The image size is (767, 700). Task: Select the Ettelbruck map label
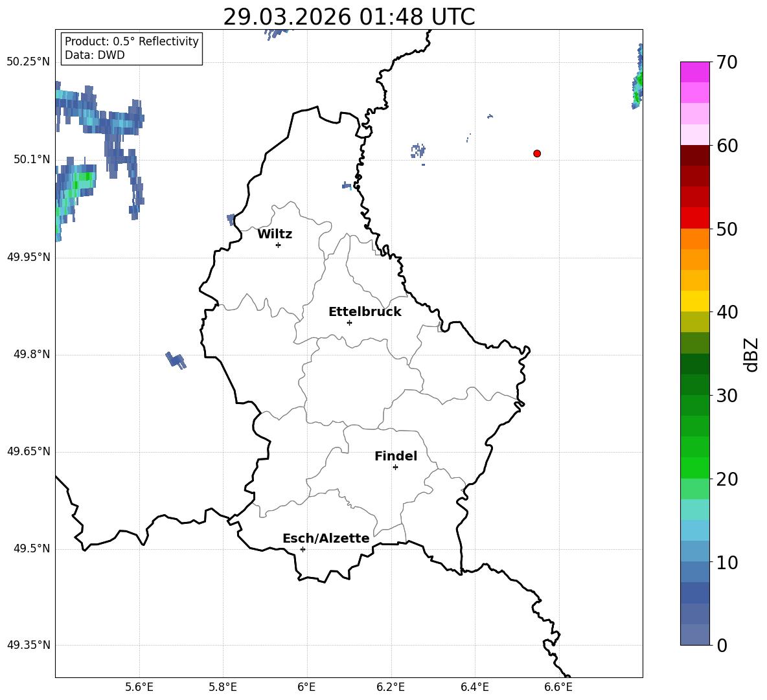point(365,312)
